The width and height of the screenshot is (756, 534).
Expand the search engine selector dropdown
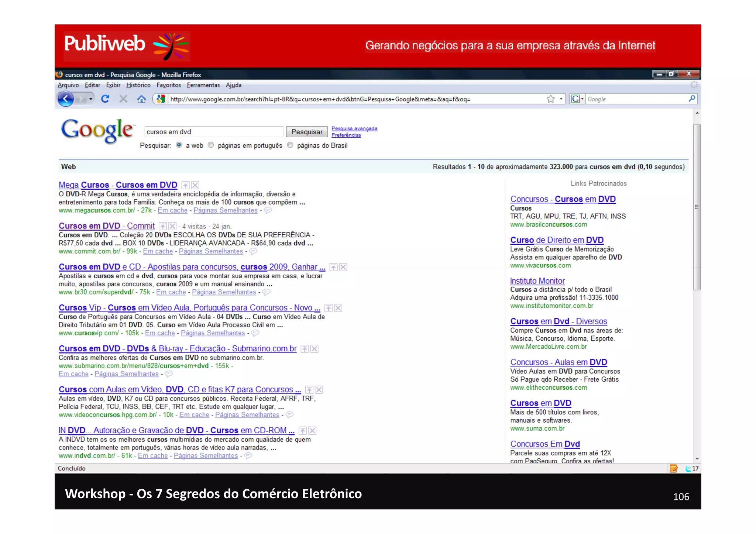click(x=582, y=99)
